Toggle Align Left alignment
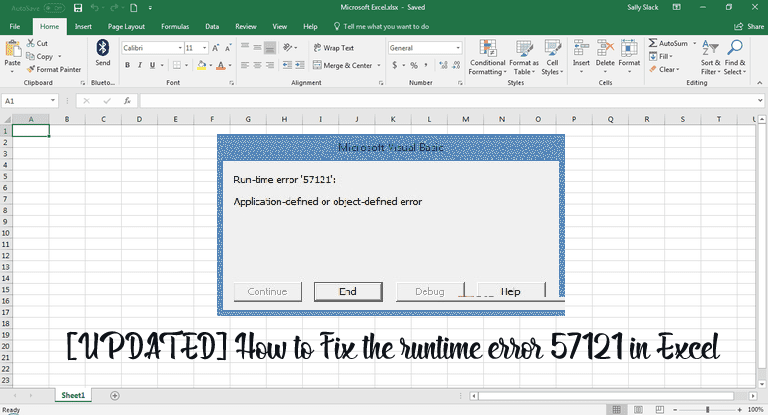 tap(245, 65)
